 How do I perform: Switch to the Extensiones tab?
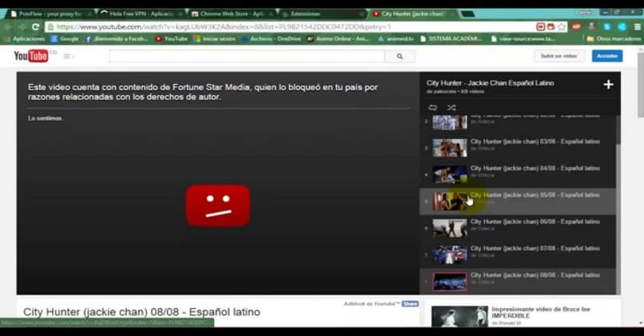[x=323, y=14]
